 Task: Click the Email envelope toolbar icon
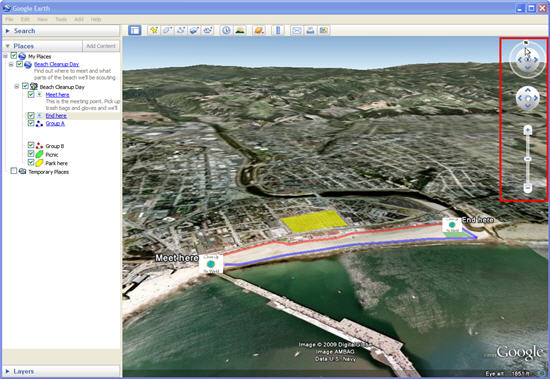pyautogui.click(x=296, y=31)
